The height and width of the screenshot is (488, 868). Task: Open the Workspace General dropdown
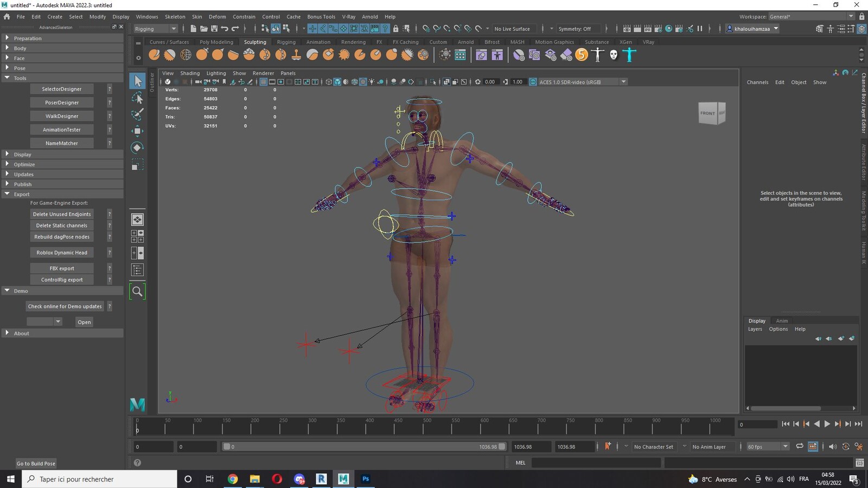pos(812,16)
